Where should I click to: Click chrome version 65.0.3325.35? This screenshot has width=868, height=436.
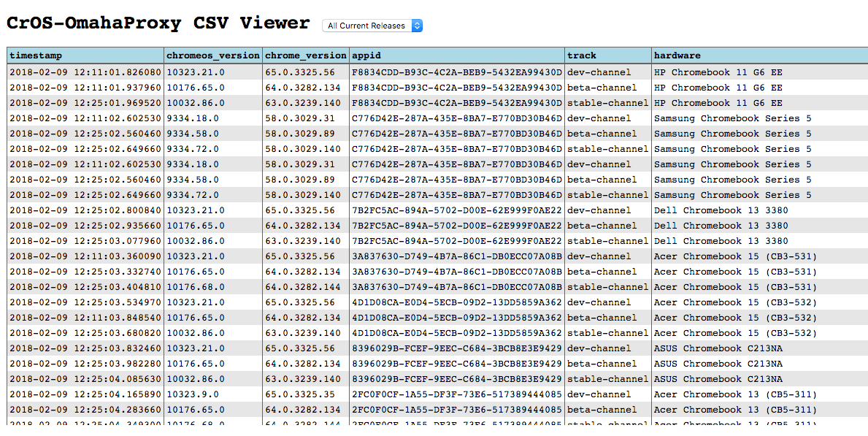point(300,394)
